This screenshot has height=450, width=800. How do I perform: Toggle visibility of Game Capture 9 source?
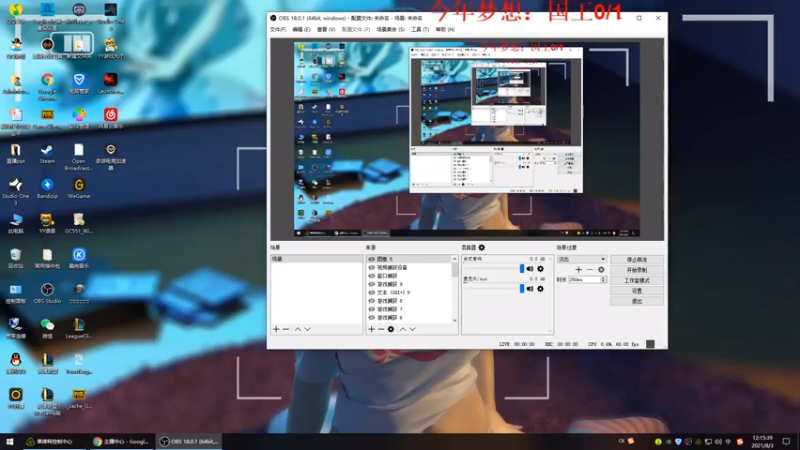[x=371, y=284]
